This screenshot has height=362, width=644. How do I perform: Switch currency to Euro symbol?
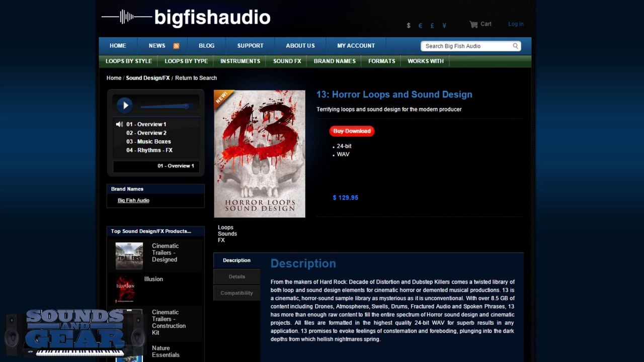click(420, 26)
